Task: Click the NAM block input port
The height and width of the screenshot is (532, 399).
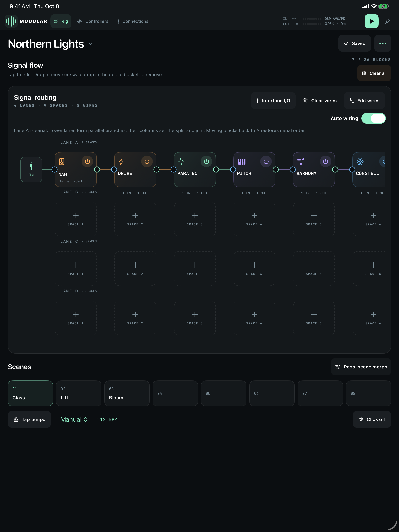Action: click(x=55, y=170)
